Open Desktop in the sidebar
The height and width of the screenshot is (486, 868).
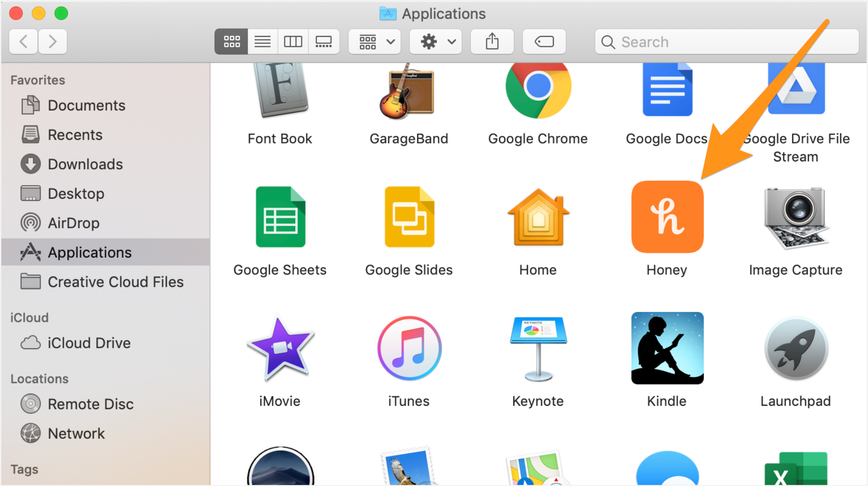106,193
